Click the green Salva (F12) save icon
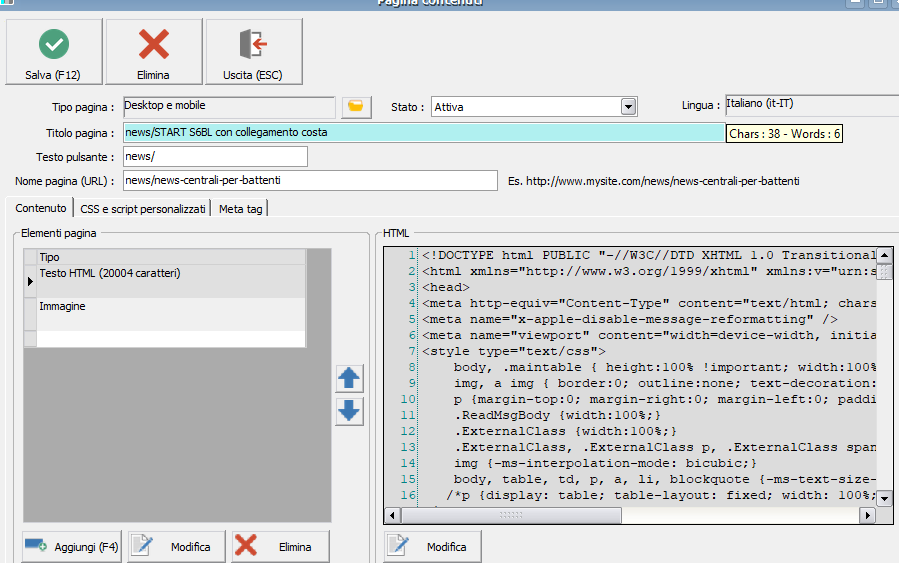899x563 pixels. point(54,45)
